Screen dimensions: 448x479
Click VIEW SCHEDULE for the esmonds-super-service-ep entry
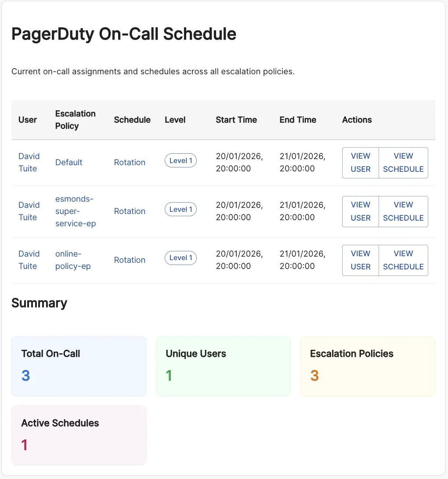click(x=403, y=211)
